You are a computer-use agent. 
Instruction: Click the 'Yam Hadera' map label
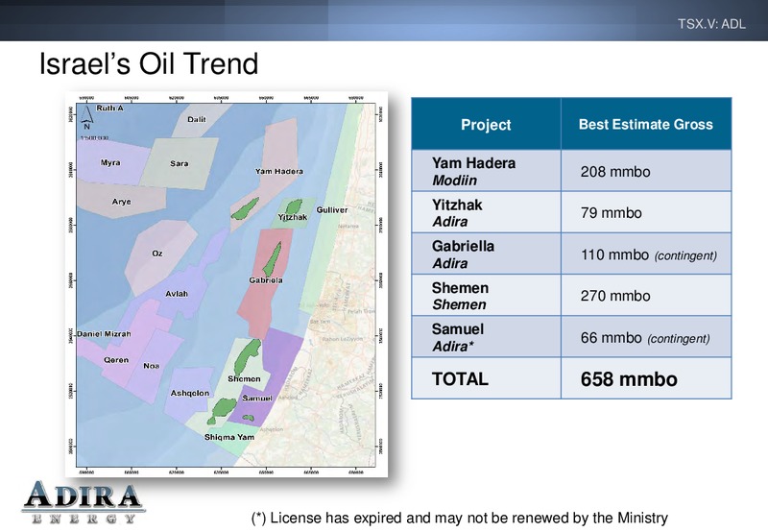(279, 172)
